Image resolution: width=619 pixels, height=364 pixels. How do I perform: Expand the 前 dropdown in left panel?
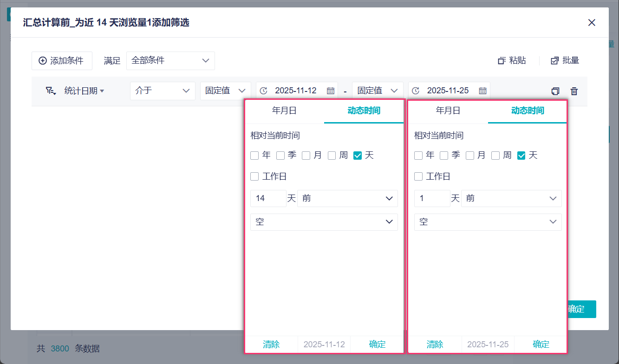(347, 198)
